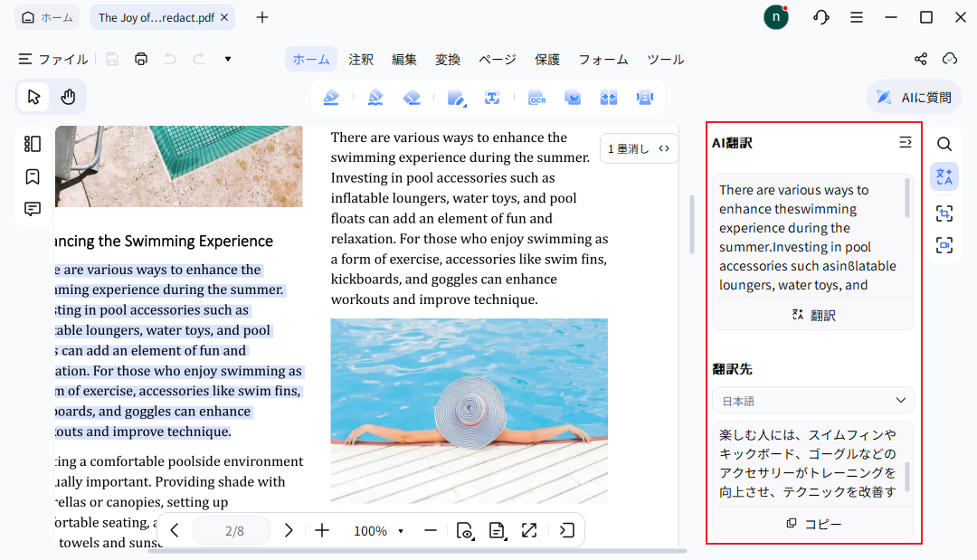Select the Hand tool
Screen dimensions: 977x560
(x=68, y=96)
